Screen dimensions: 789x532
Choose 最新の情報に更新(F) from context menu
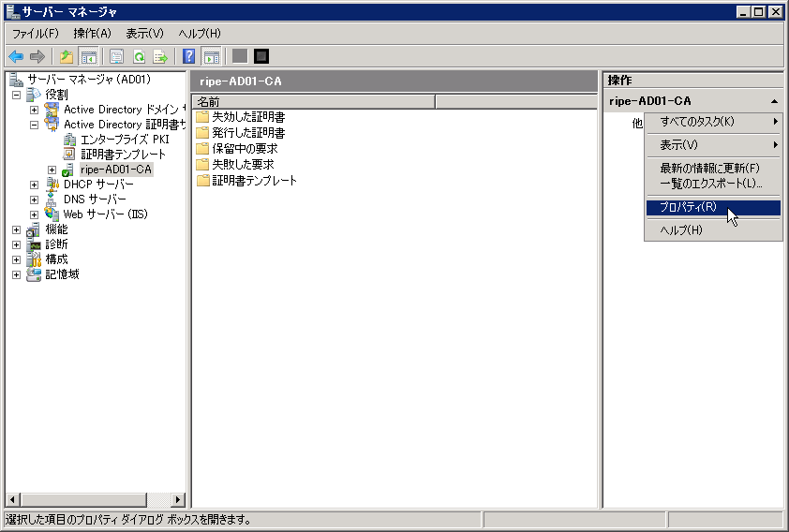click(713, 168)
